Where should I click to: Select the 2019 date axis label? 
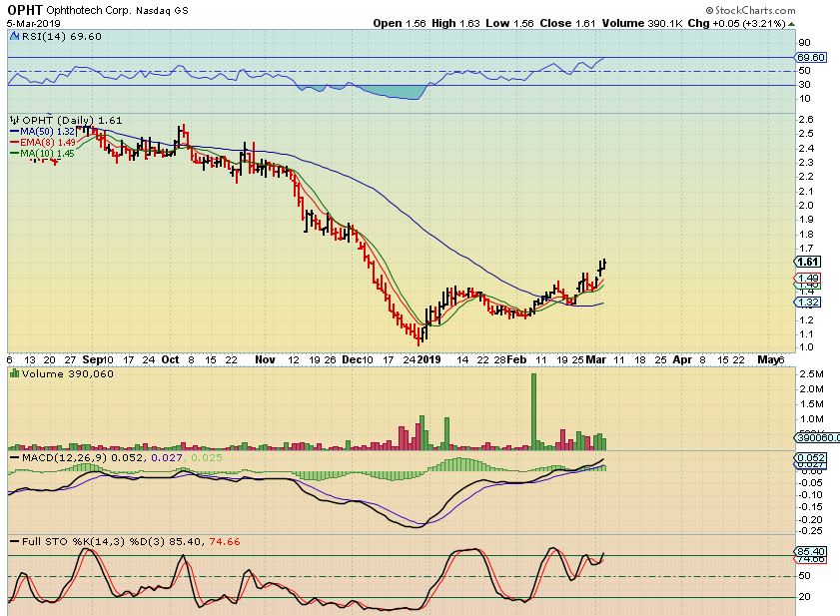[x=428, y=357]
